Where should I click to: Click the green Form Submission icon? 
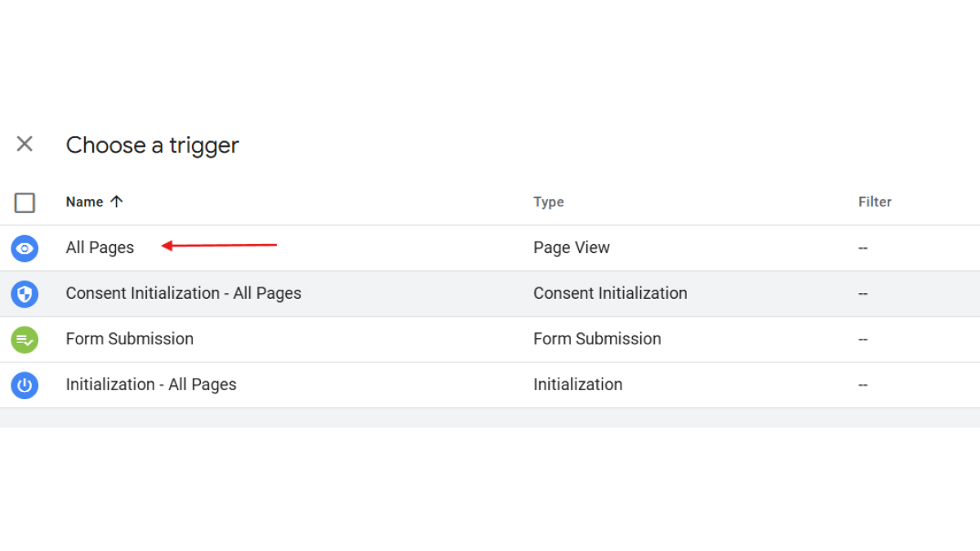(24, 340)
